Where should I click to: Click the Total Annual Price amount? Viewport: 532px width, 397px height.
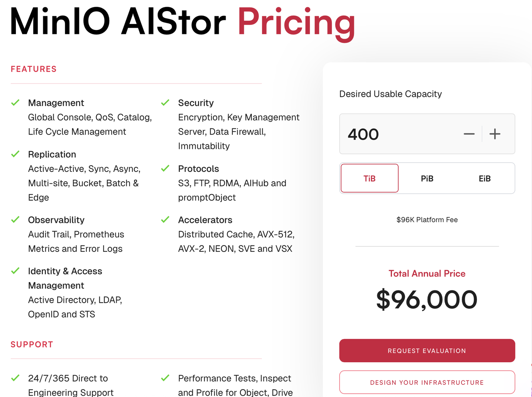coord(427,299)
